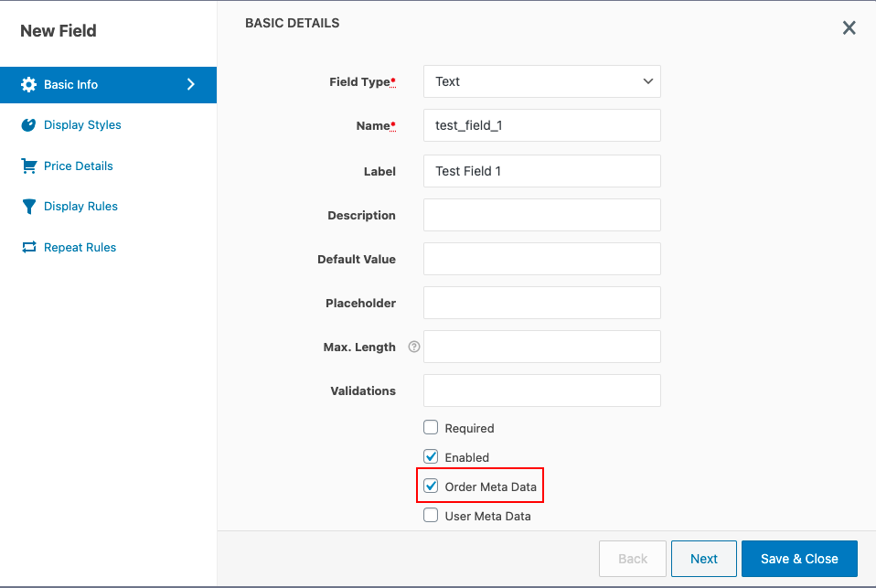Click the Display Styles palette icon
This screenshot has width=876, height=588.
(x=28, y=125)
